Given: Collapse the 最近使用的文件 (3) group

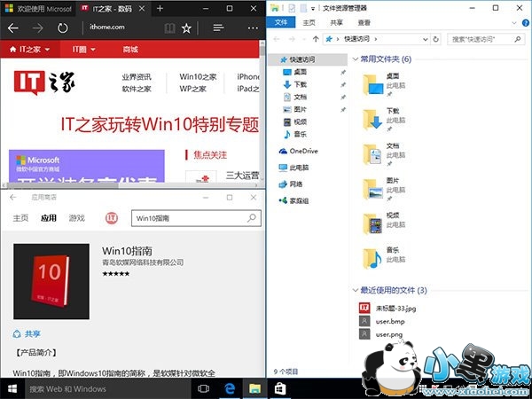Looking at the screenshot, I should (356, 290).
